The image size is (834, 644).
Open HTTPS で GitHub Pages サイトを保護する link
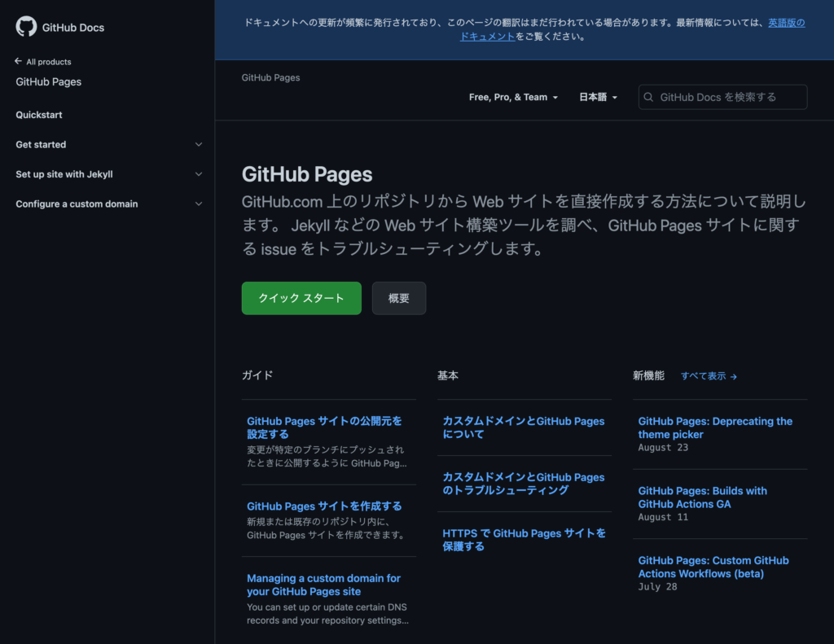pyautogui.click(x=524, y=540)
